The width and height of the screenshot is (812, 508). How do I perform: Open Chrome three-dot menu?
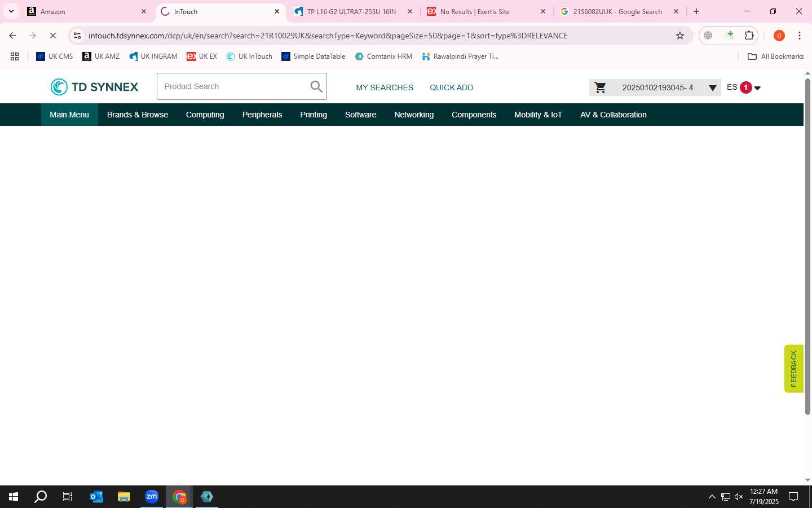(800, 36)
